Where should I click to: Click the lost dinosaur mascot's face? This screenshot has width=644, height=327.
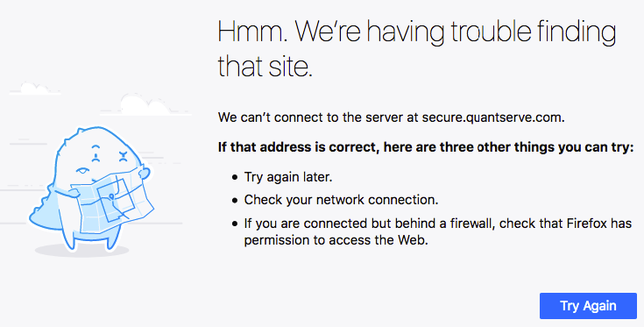click(x=103, y=160)
